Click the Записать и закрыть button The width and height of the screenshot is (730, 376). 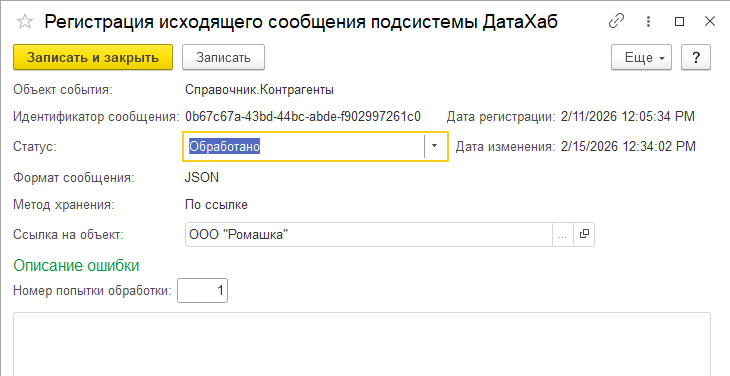coord(93,57)
